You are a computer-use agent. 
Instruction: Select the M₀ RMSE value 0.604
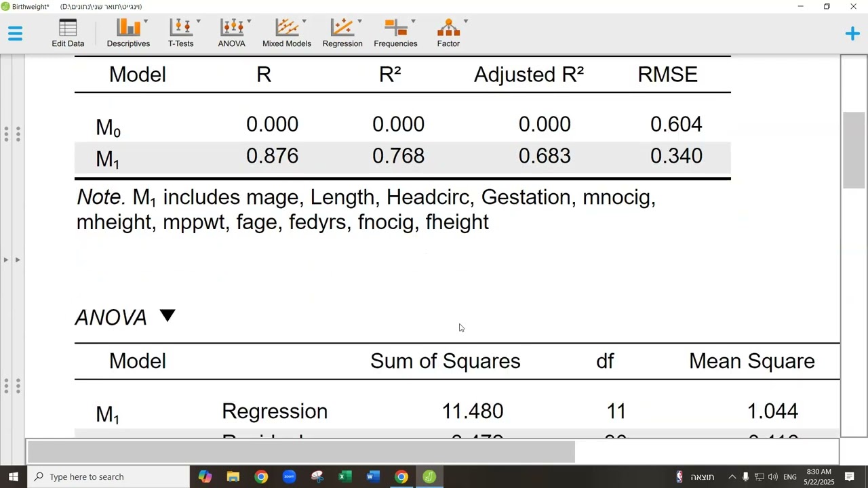[x=676, y=124]
